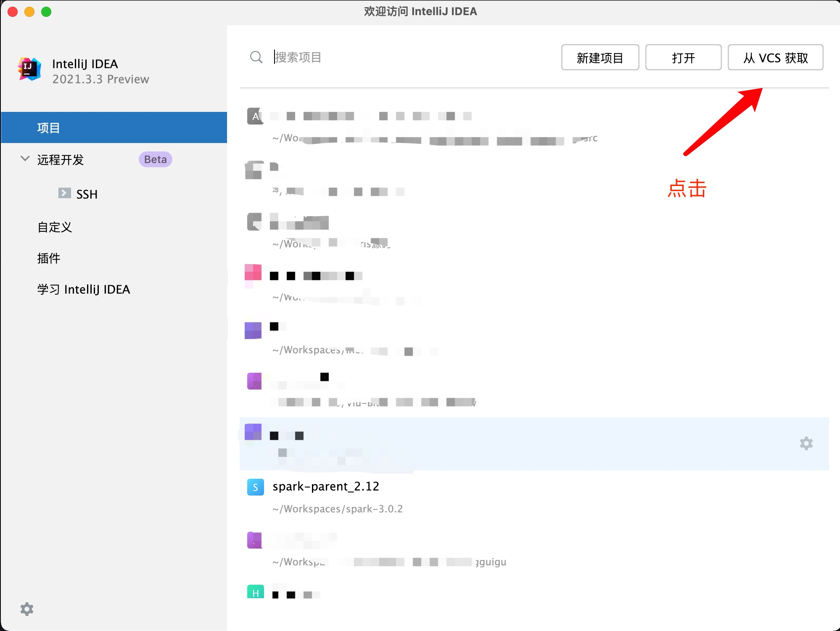Select the 项目 sidebar tab

tap(114, 127)
